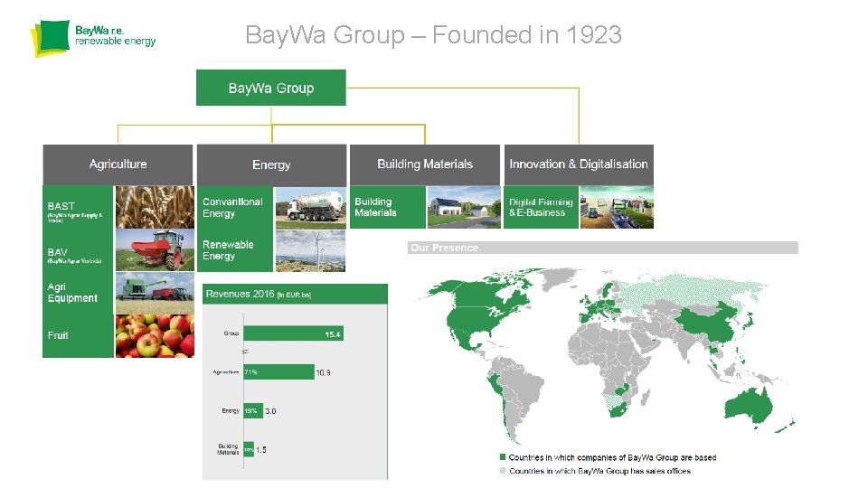Viewport: 868px width, 488px height.
Task: Click the 10.9 agriculture revenue value
Action: pyautogui.click(x=324, y=373)
